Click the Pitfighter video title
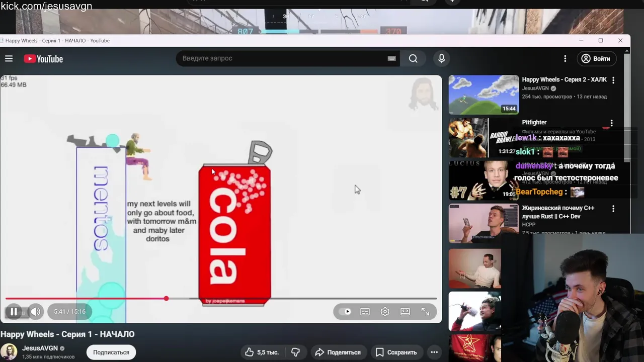 click(x=534, y=123)
